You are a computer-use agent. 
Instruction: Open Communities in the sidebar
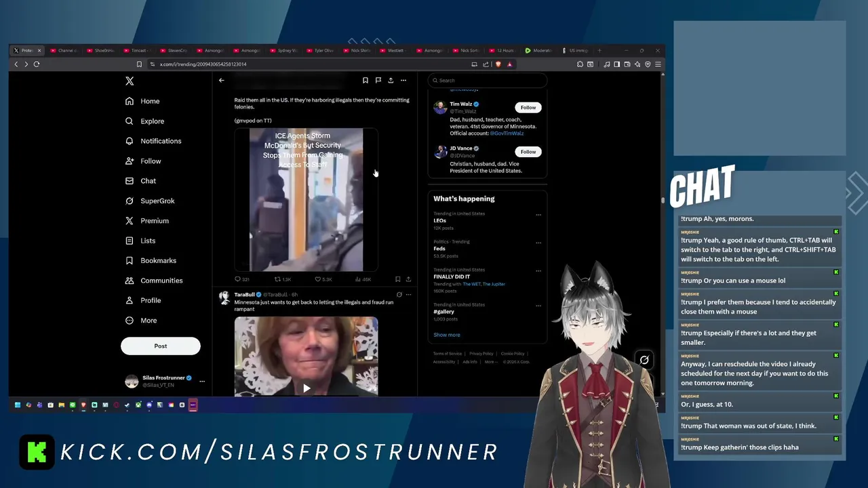[154, 281]
